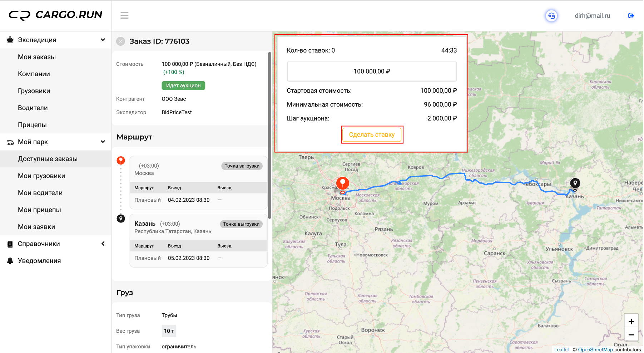Open the support headset icon
The height and width of the screenshot is (353, 644).
click(551, 16)
